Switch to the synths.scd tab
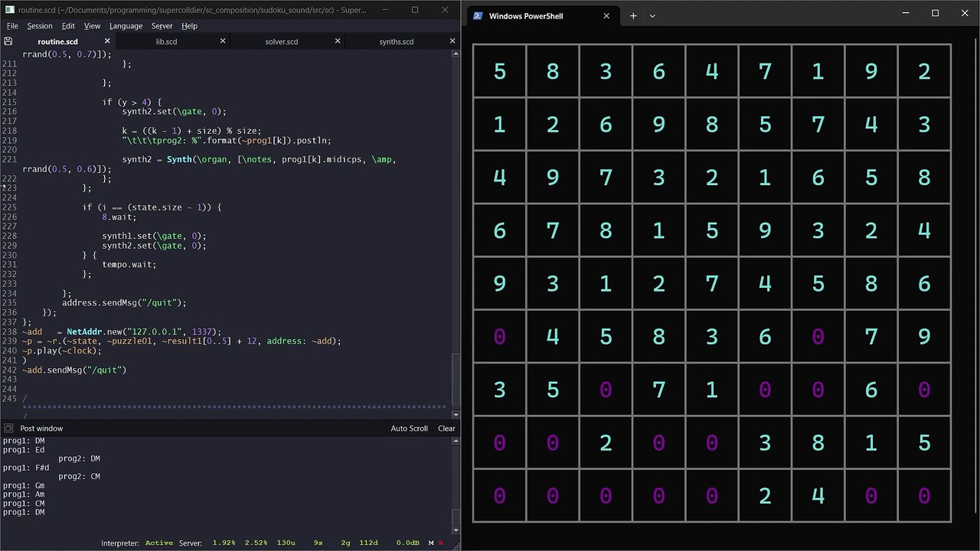Screen dimensions: 980x551 (396, 41)
